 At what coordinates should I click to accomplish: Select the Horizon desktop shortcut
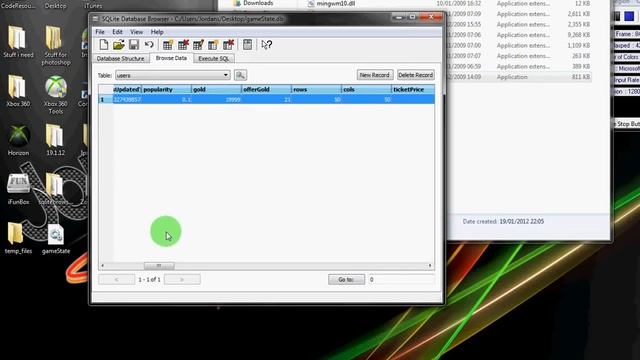point(18,140)
